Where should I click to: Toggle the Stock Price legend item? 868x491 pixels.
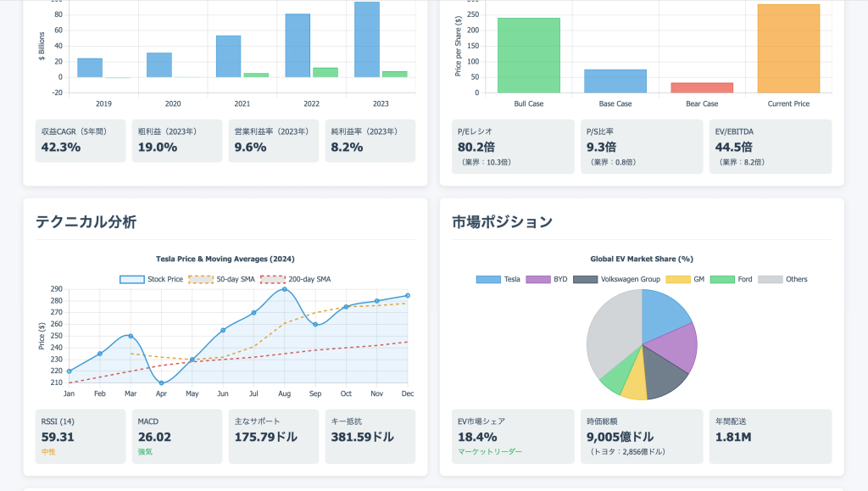(151, 279)
